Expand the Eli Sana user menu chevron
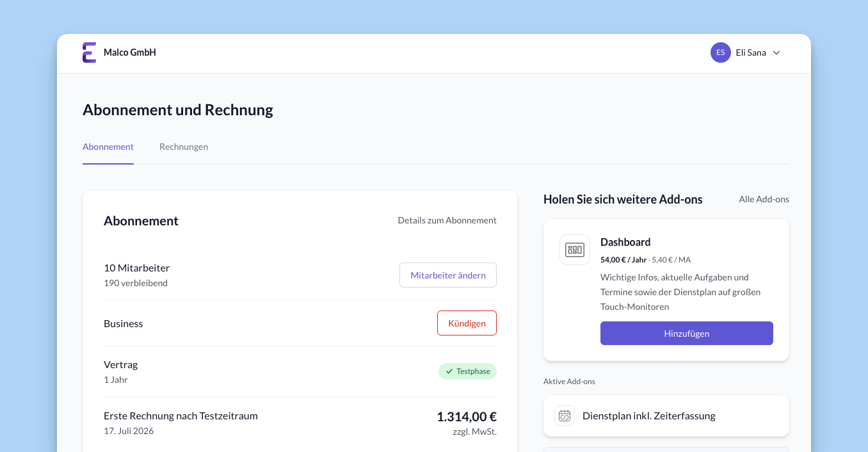The image size is (868, 452). [x=776, y=52]
